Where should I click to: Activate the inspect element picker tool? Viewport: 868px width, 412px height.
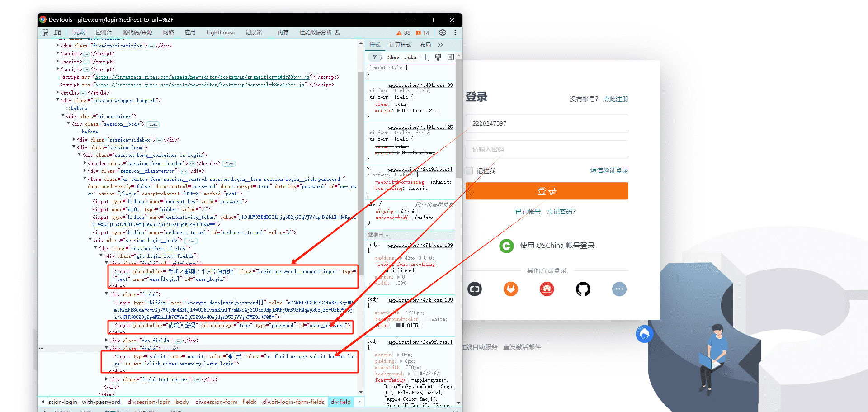(45, 33)
